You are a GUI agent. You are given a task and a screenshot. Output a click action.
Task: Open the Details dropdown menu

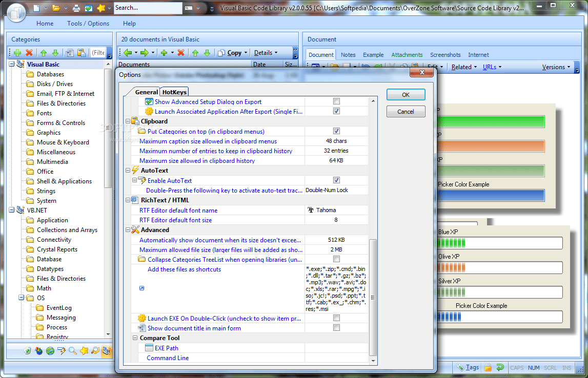tap(266, 53)
